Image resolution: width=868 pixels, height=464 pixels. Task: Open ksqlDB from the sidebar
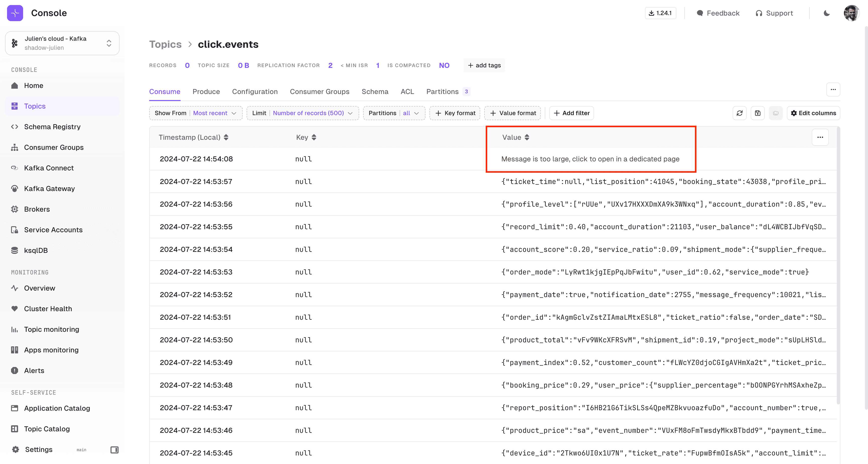[x=36, y=250]
